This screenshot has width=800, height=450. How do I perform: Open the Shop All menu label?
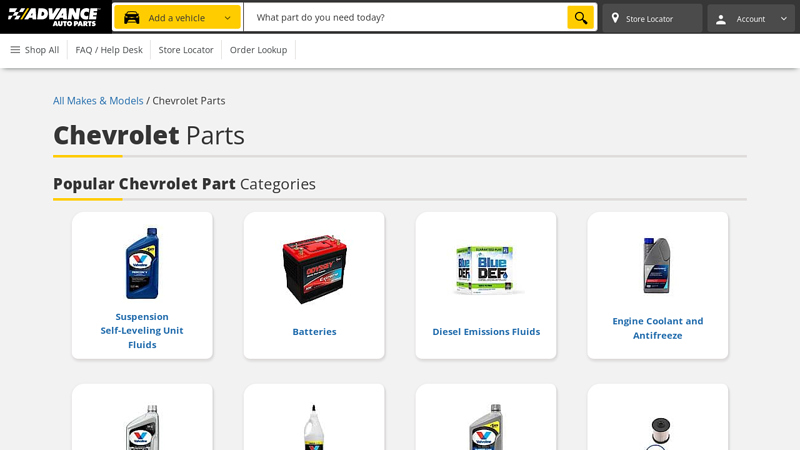click(42, 50)
